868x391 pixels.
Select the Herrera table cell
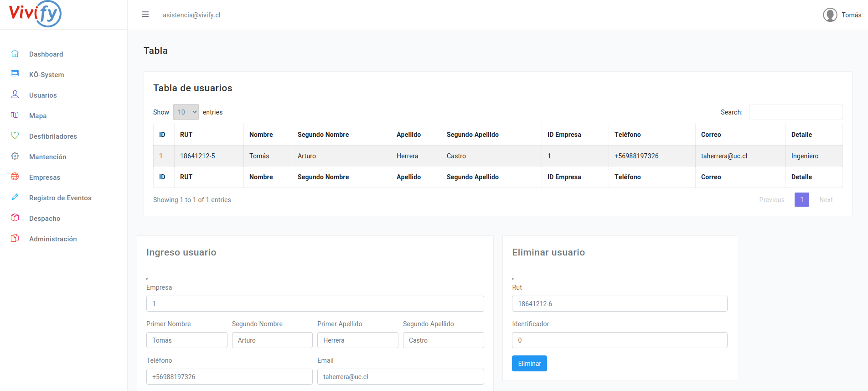tap(416, 156)
